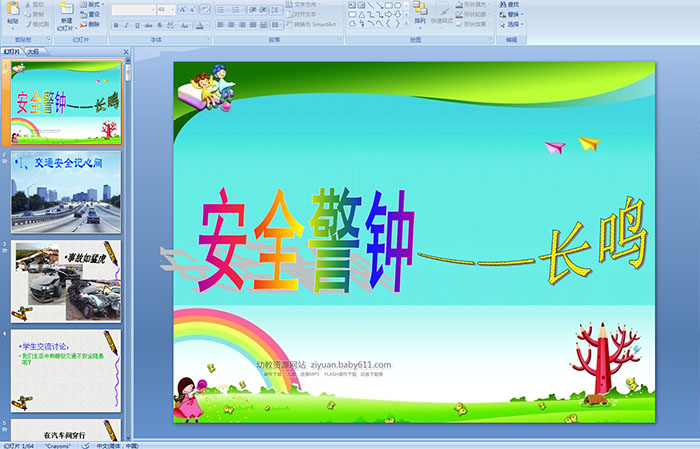Open the Clipboard pane launcher

(49, 40)
